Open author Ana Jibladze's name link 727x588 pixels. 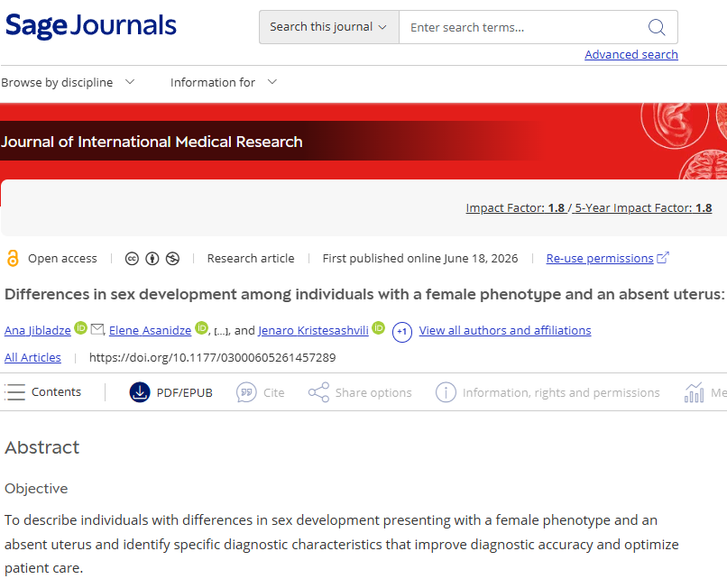tap(38, 331)
